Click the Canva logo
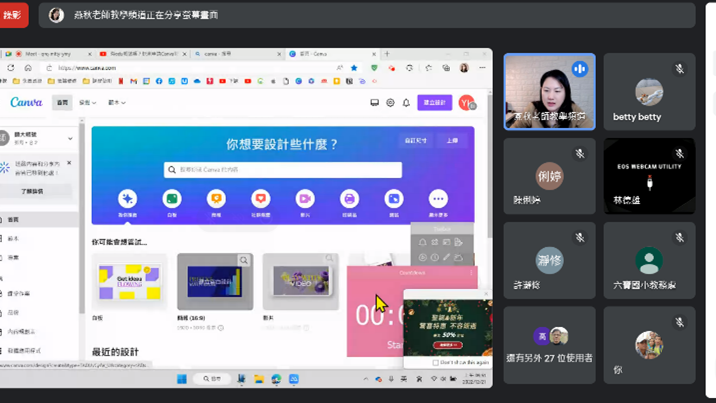 [26, 102]
